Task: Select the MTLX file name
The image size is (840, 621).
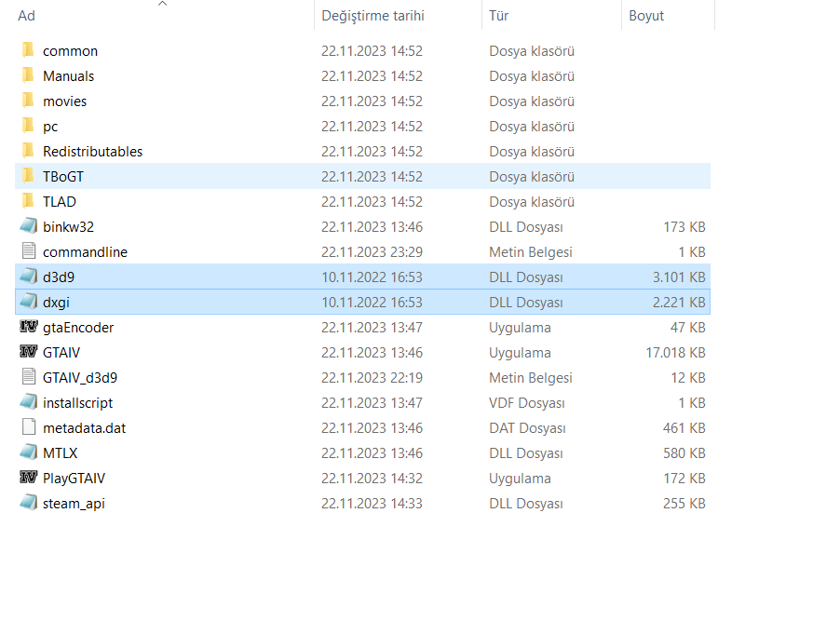Action: (60, 453)
